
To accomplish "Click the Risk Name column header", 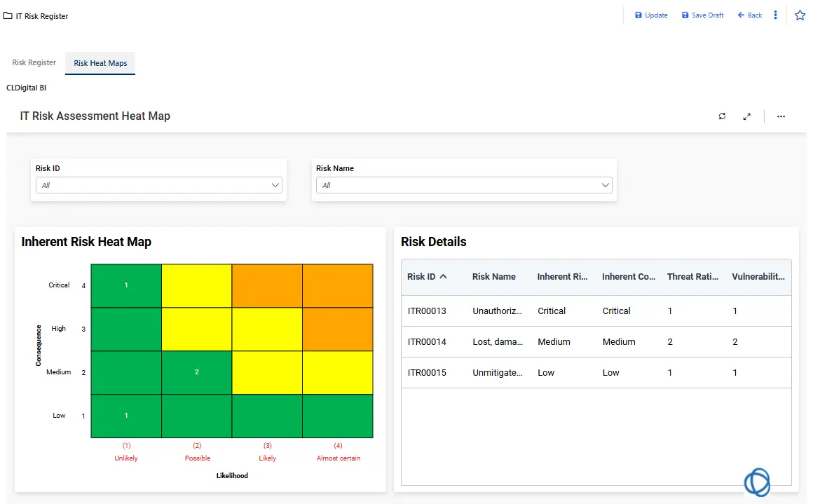I will 493,277.
